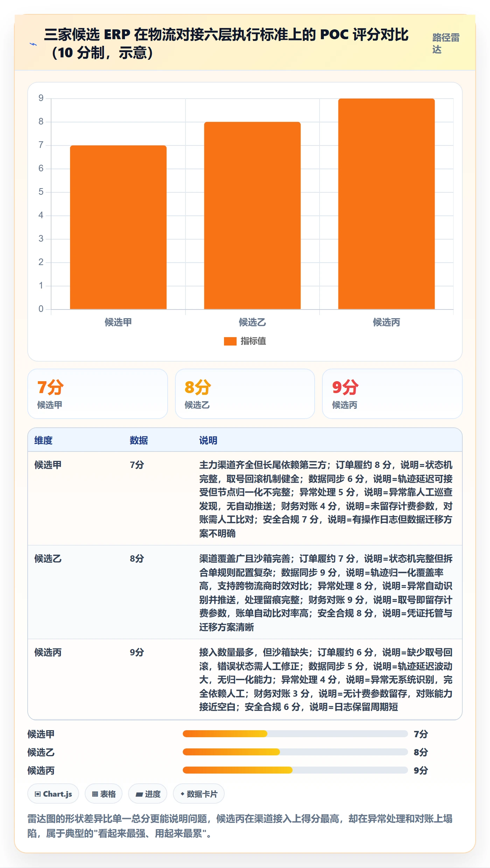This screenshot has height=868, width=490.
Task: Click the 7分 cell in the table
Action: pyautogui.click(x=137, y=465)
